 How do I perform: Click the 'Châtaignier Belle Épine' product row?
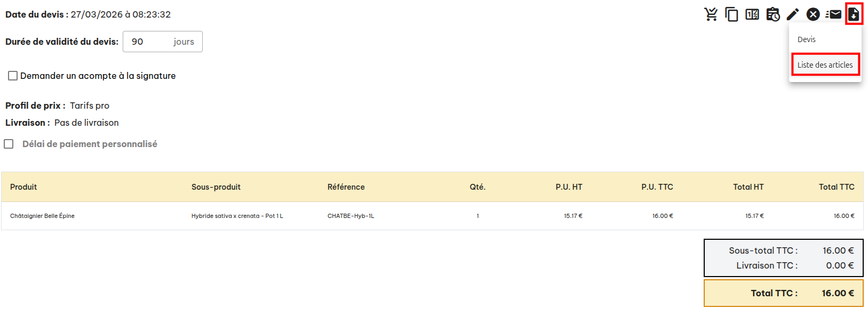[x=42, y=216]
